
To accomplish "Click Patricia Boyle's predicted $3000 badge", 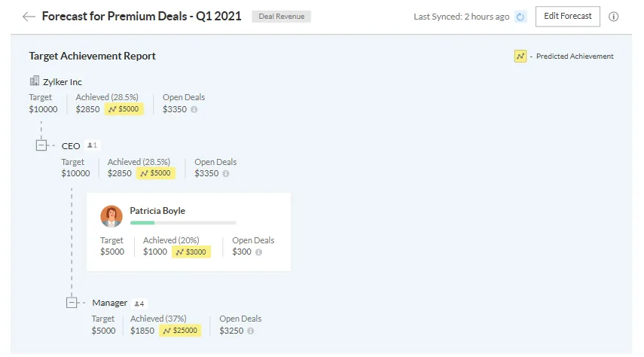I will tap(191, 252).
